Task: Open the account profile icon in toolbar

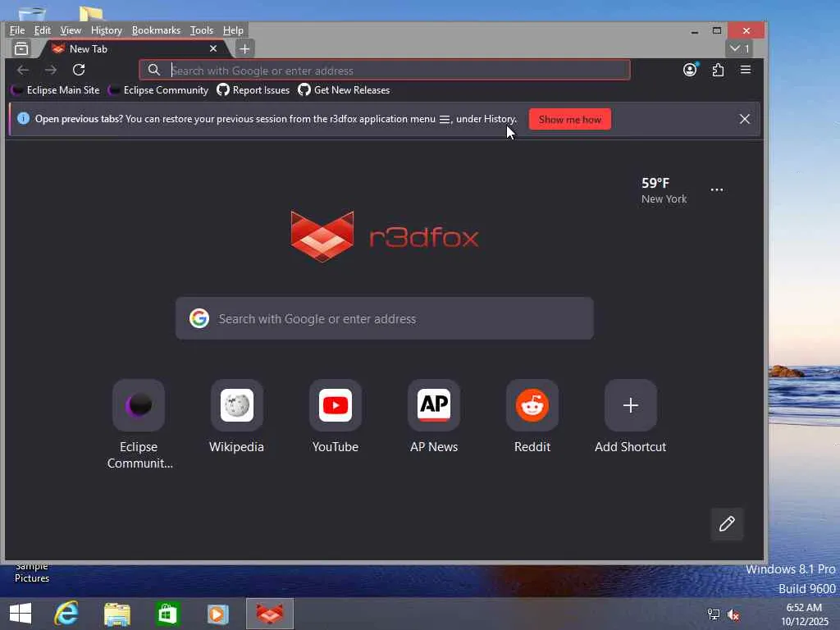Action: click(x=690, y=70)
